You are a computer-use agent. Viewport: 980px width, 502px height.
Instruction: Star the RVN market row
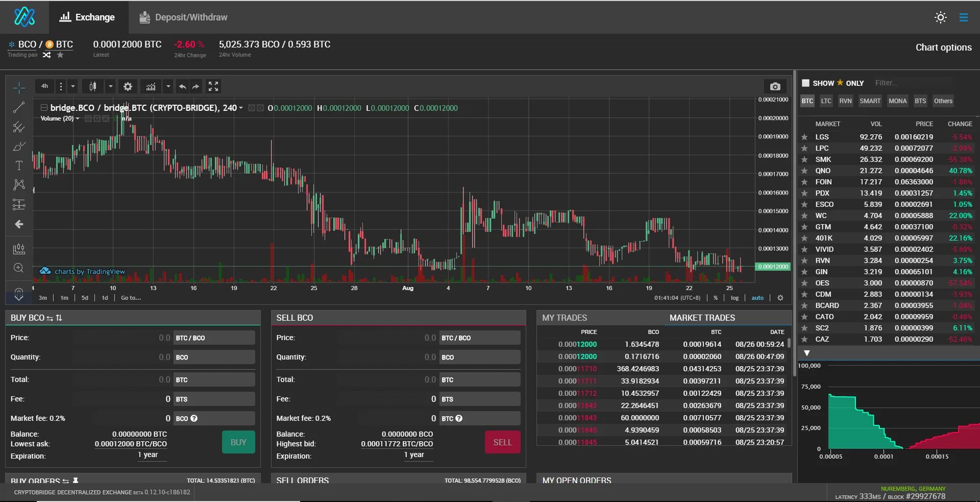[804, 260]
